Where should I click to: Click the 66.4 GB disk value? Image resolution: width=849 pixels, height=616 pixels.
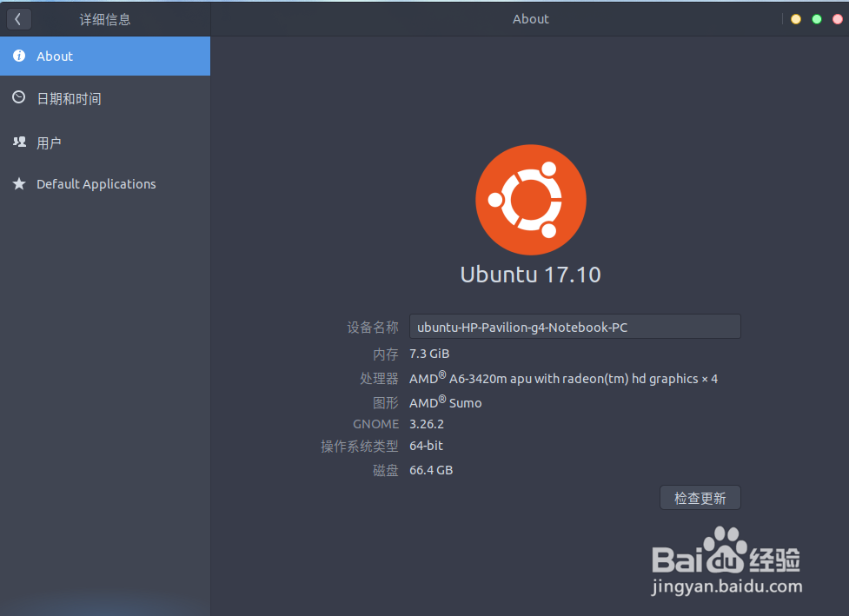(x=431, y=470)
